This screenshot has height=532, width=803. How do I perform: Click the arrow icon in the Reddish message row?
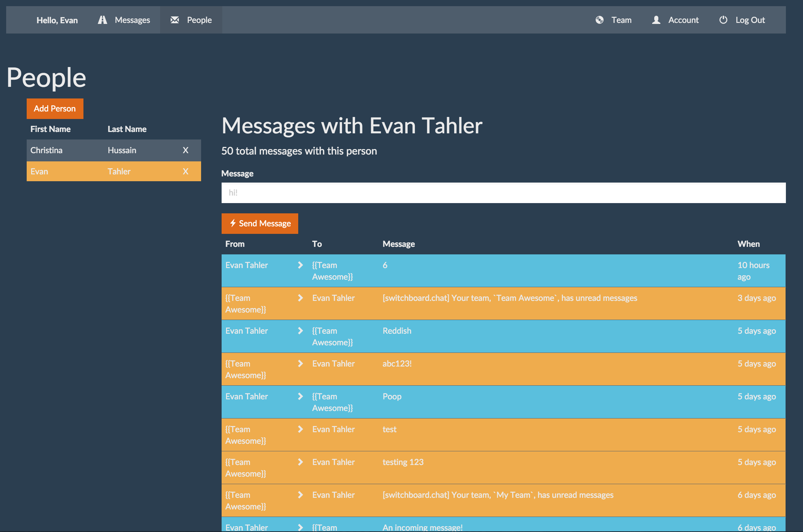click(x=300, y=331)
